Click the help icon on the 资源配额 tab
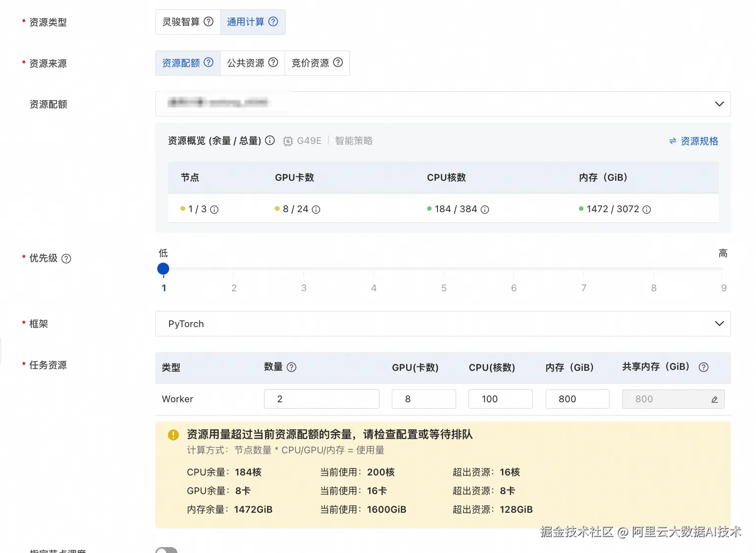 click(208, 63)
